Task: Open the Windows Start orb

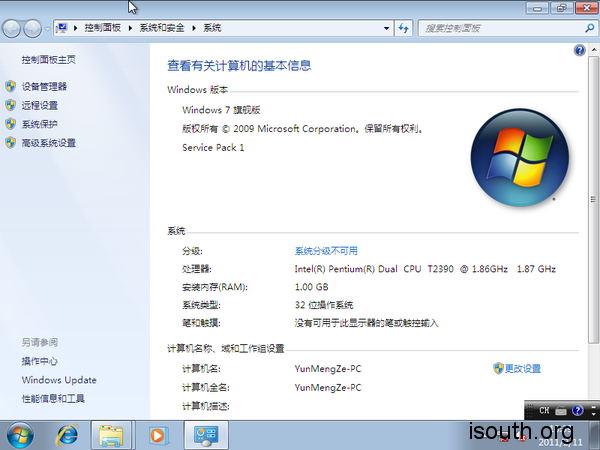Action: click(20, 435)
